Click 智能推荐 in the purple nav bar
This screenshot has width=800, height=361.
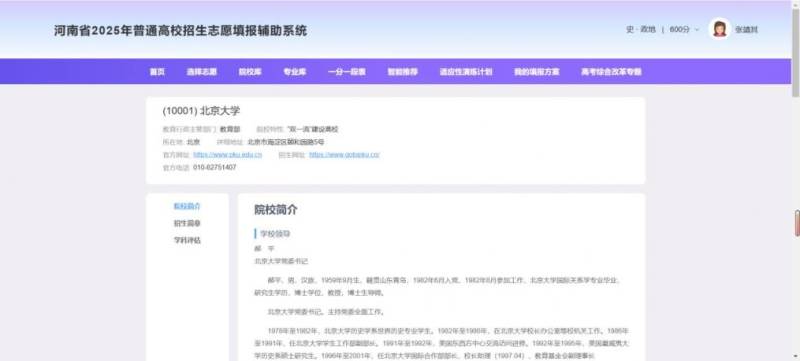[x=403, y=72]
